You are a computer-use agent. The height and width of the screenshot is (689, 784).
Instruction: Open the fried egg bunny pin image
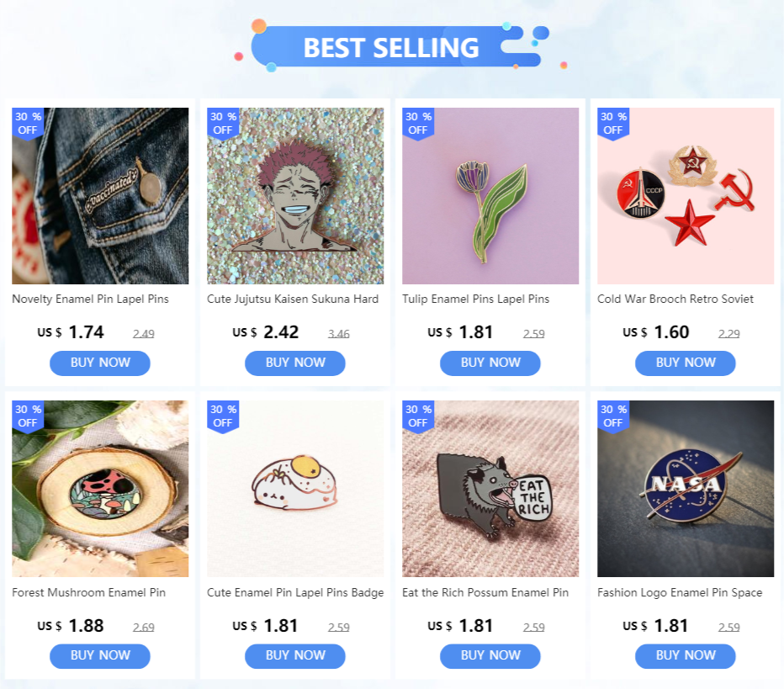tap(295, 489)
